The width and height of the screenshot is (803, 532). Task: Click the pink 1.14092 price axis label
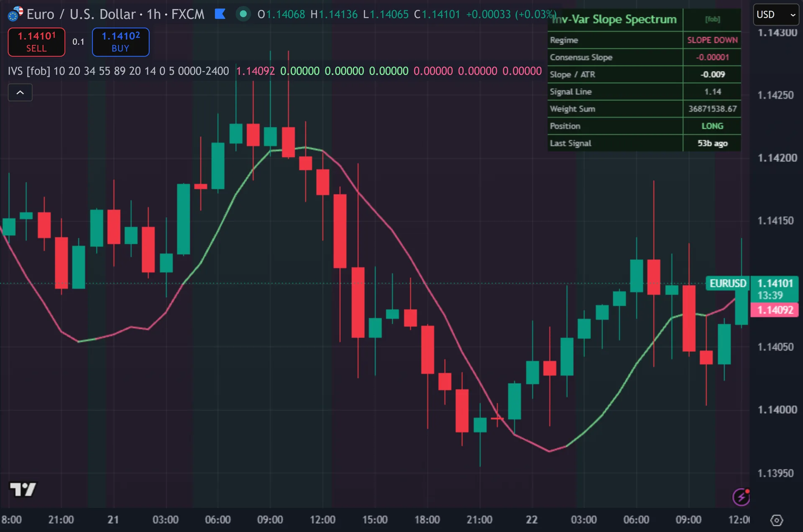775,310
